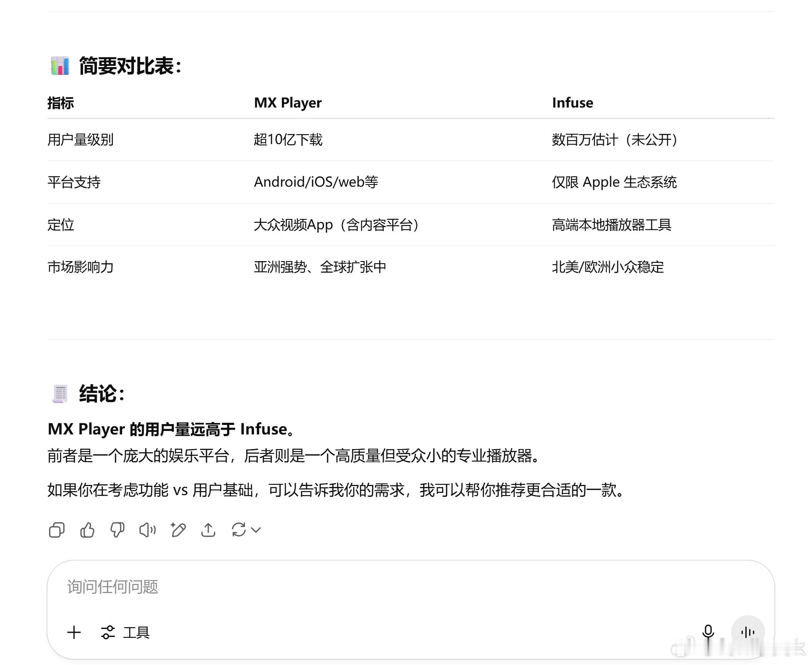812x665 pixels.
Task: Select the 市场影响力 row label
Action: [x=80, y=267]
